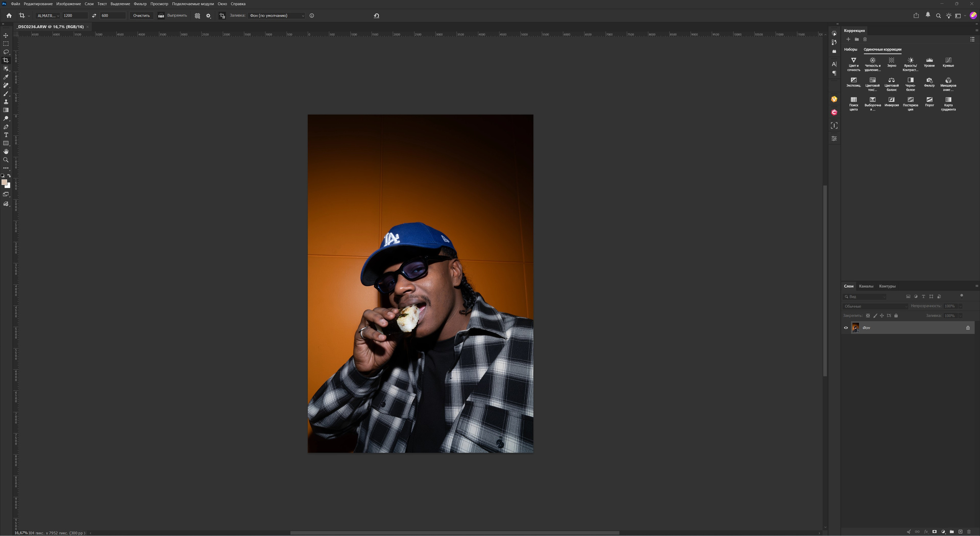Screen dimensions: 980x536
Task: Select the Move tool
Action: 6,35
